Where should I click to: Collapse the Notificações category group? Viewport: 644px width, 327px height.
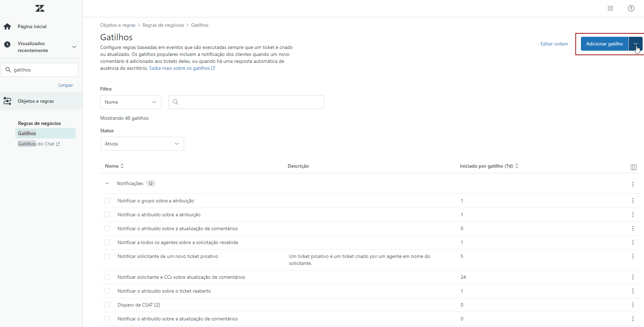coord(107,183)
